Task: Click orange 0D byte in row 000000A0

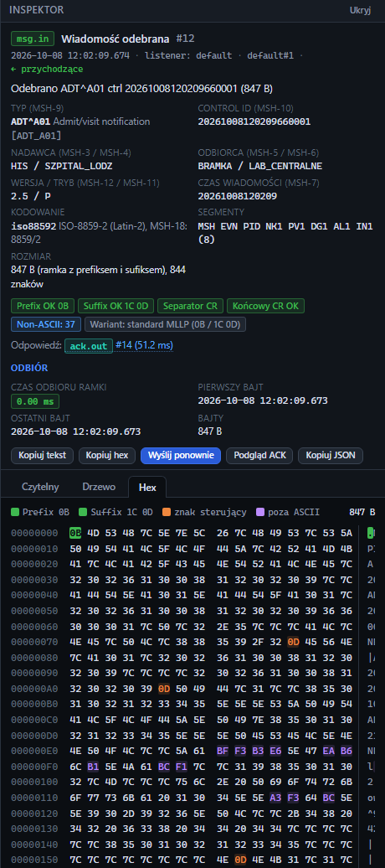Action: [164, 690]
